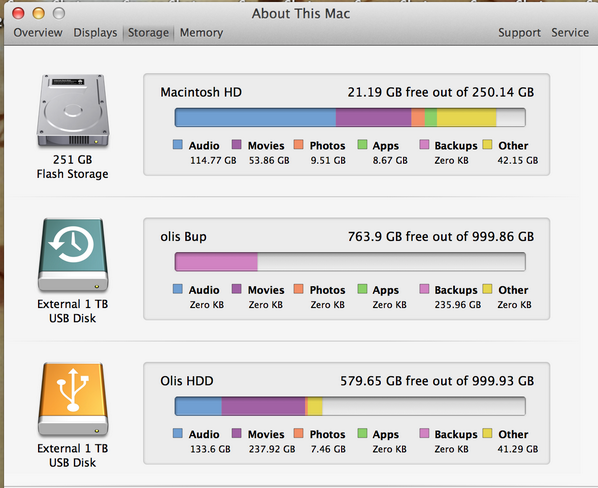This screenshot has height=488, width=598.
Task: Open the Support link
Action: [x=519, y=33]
